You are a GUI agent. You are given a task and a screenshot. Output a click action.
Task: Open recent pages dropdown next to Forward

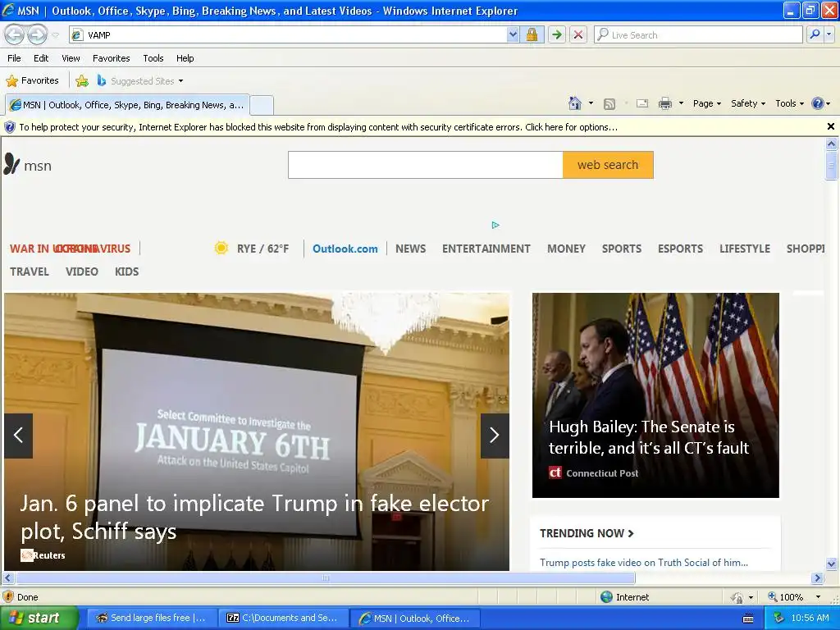tap(55, 35)
